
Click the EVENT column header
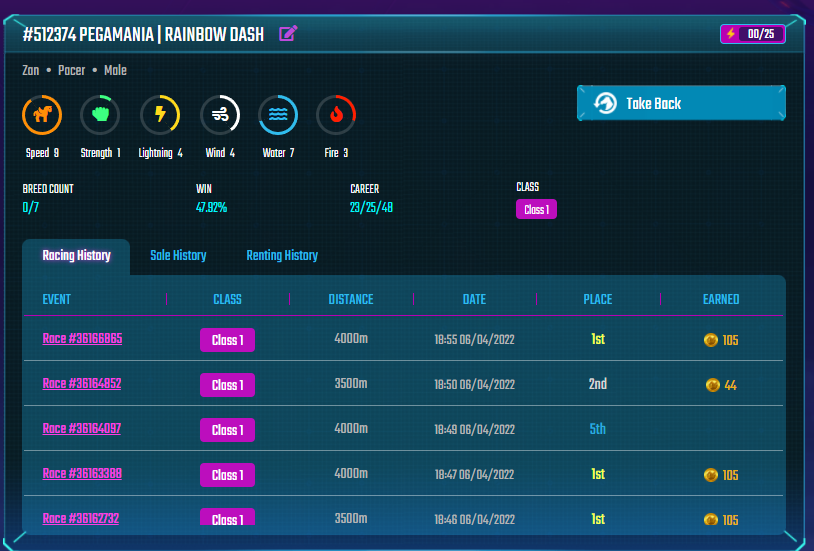coord(56,299)
